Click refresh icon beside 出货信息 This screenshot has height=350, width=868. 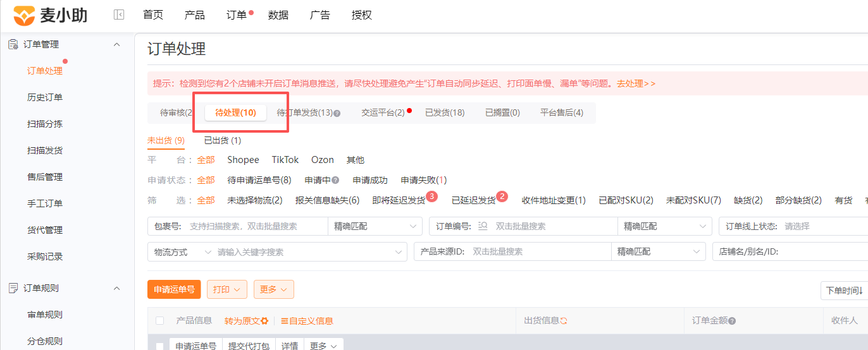(564, 321)
